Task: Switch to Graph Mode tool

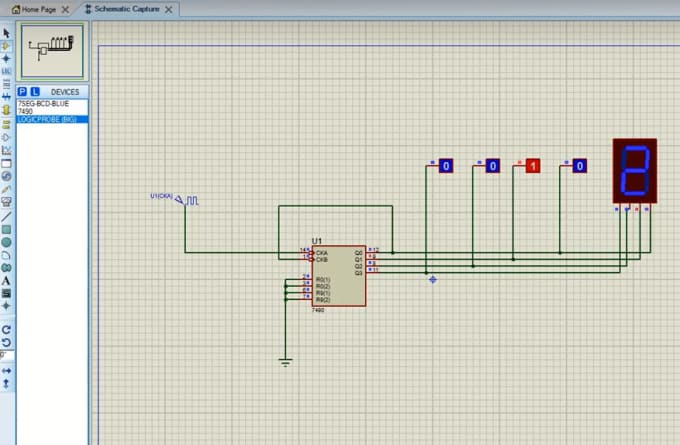Action: pyautogui.click(x=6, y=151)
